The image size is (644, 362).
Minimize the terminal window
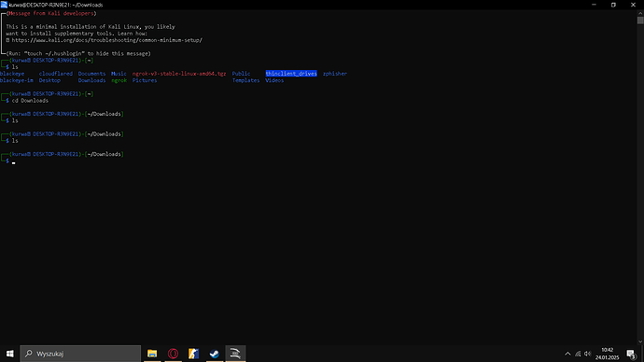pyautogui.click(x=594, y=5)
